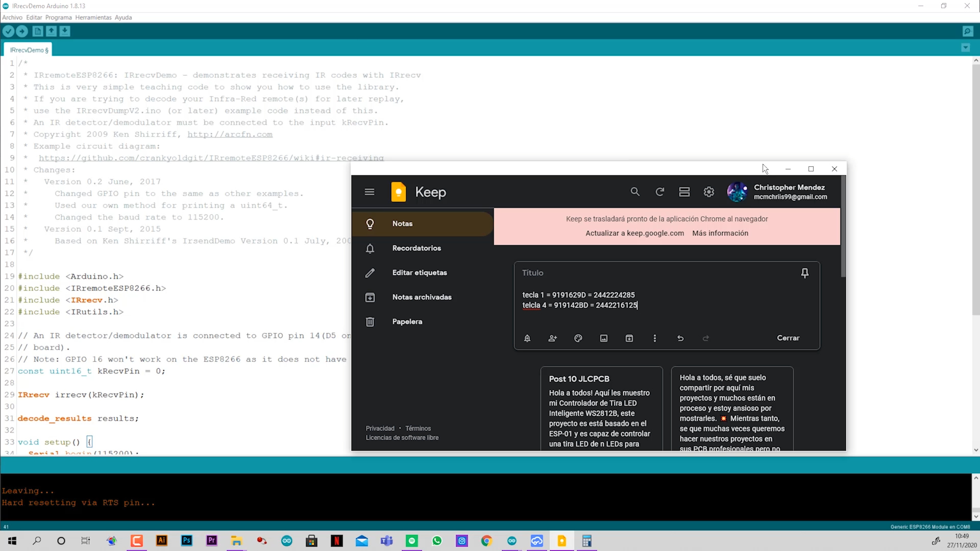Open Papelera in Keep sidebar
980x551 pixels.
(x=422, y=321)
